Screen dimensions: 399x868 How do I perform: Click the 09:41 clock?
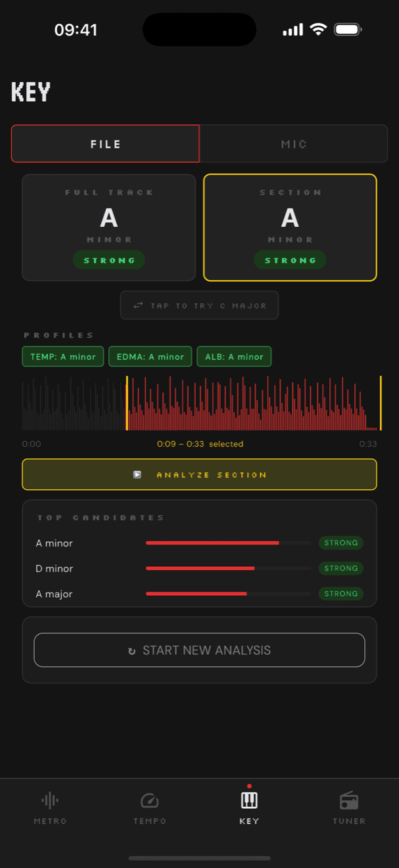pos(76,30)
